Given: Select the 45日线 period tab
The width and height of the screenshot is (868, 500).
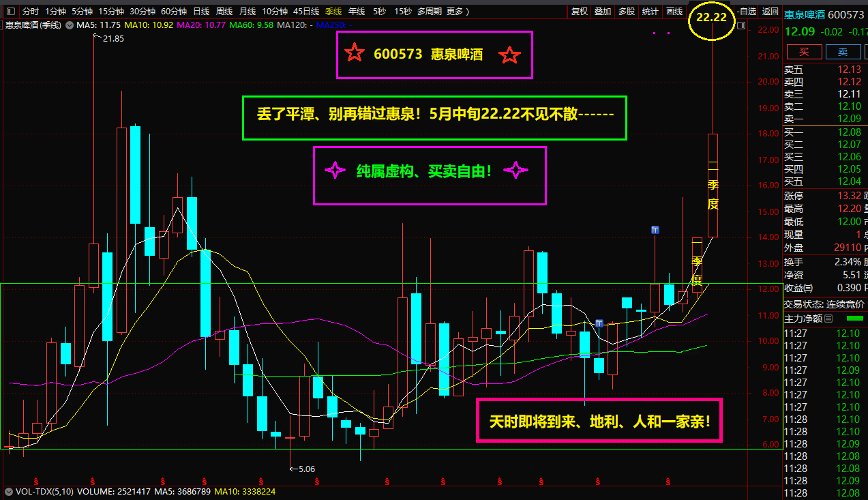Looking at the screenshot, I should pos(306,12).
